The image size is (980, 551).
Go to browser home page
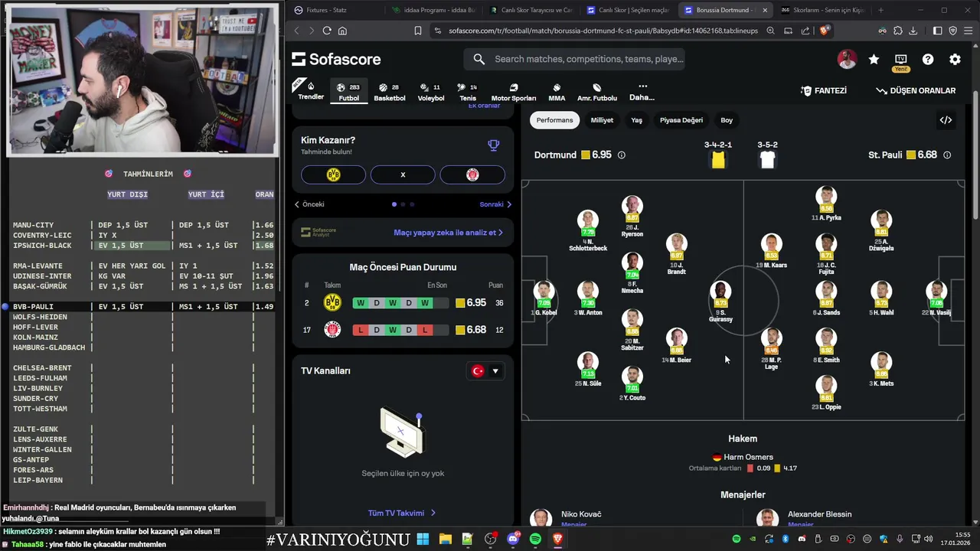(342, 31)
